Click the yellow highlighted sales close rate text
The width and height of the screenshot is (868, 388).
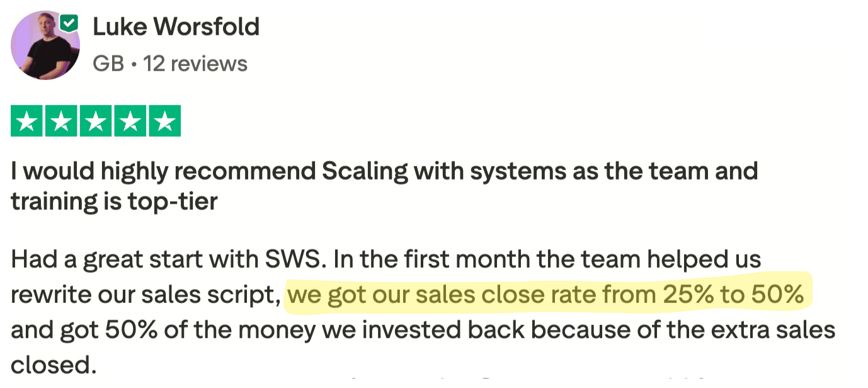tap(545, 295)
